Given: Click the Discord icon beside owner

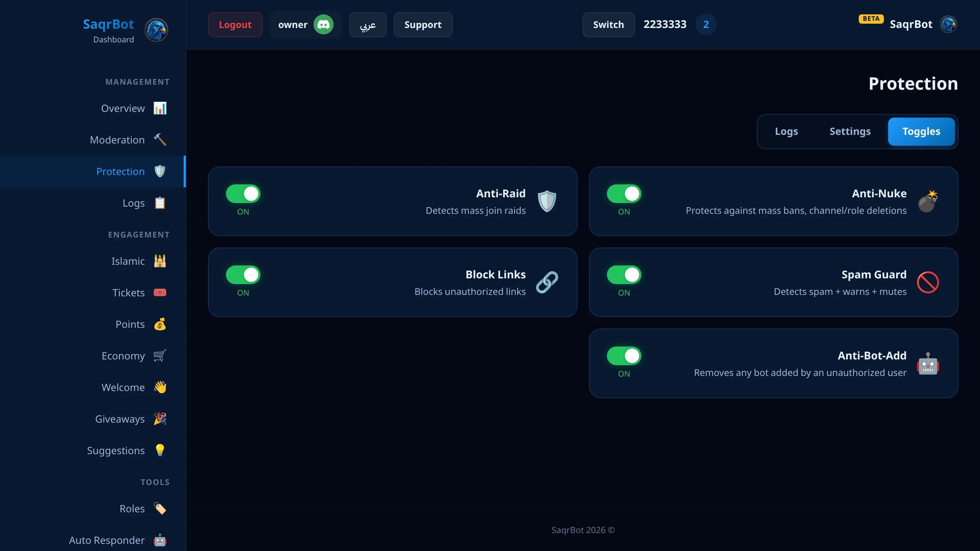Looking at the screenshot, I should 323,25.
